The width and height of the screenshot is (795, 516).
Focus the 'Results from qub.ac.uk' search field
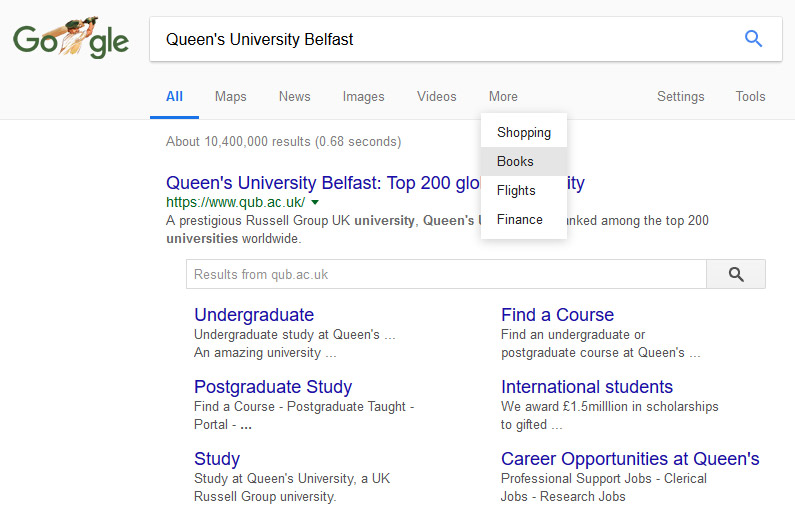click(446, 274)
